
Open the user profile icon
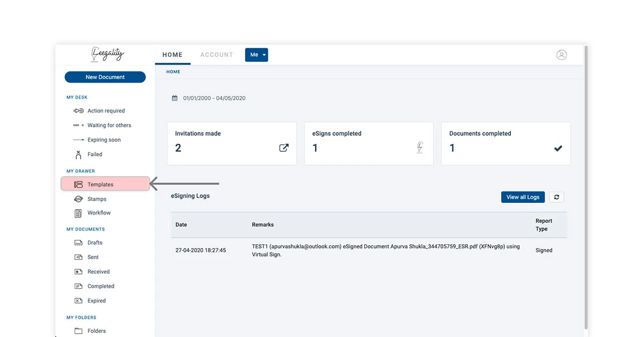561,54
